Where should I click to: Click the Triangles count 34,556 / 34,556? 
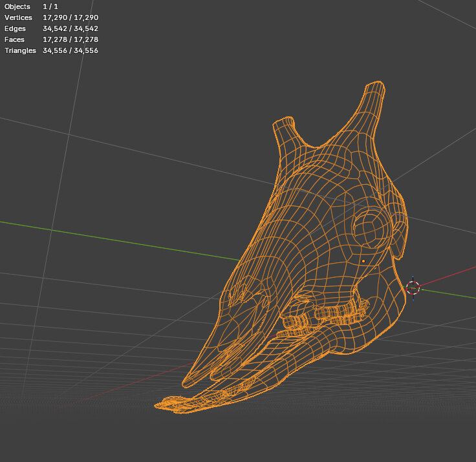(x=70, y=50)
